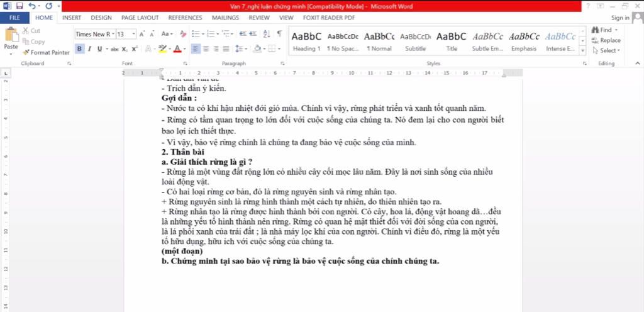Sort the selected paragraphs

coord(267,34)
